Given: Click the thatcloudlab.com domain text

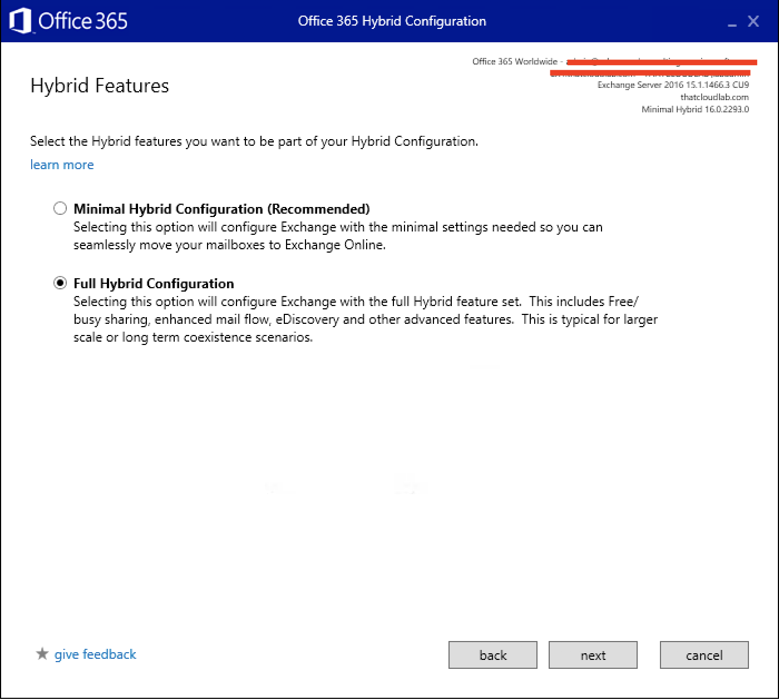Looking at the screenshot, I should coord(714,97).
